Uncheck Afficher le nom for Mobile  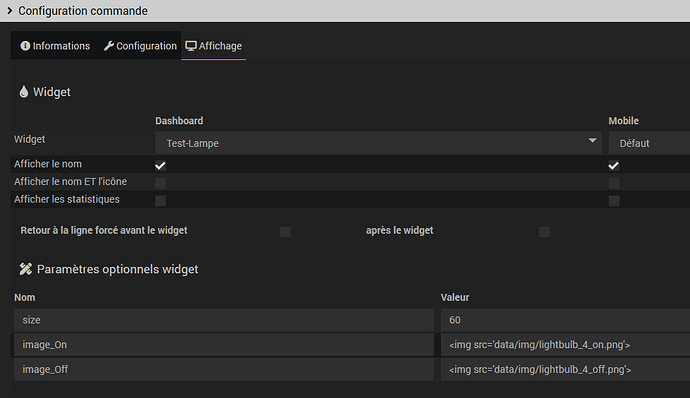[x=614, y=166]
